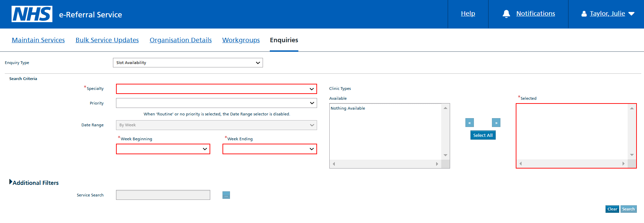
Task: Click the Search button
Action: click(628, 209)
